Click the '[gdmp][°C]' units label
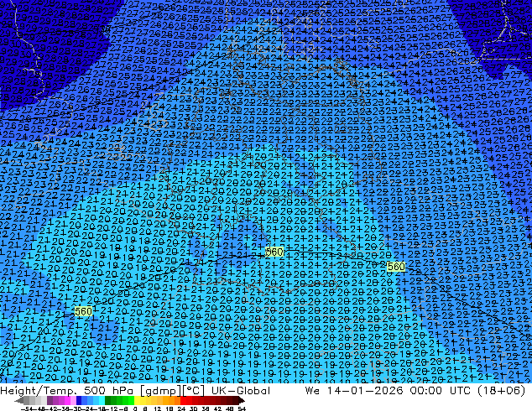Screen dimensions: 532x411 [173, 391]
